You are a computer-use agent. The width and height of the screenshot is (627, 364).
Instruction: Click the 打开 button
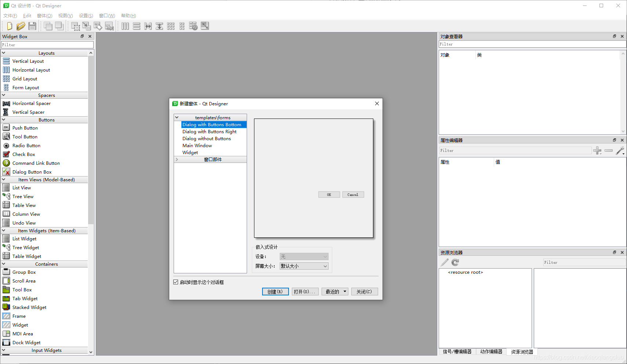(x=305, y=291)
